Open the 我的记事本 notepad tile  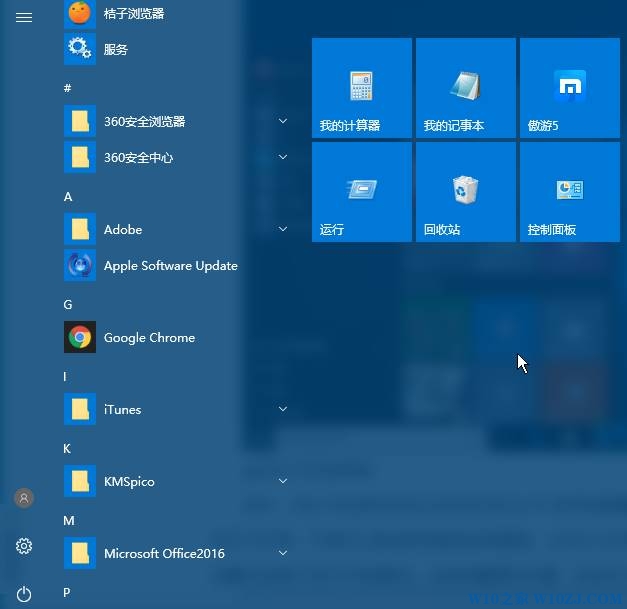click(x=466, y=88)
